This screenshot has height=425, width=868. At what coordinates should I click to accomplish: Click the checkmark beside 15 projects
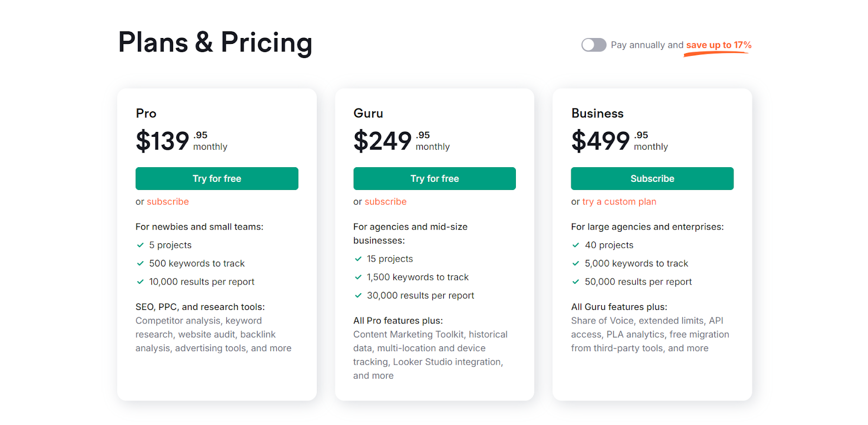[358, 259]
